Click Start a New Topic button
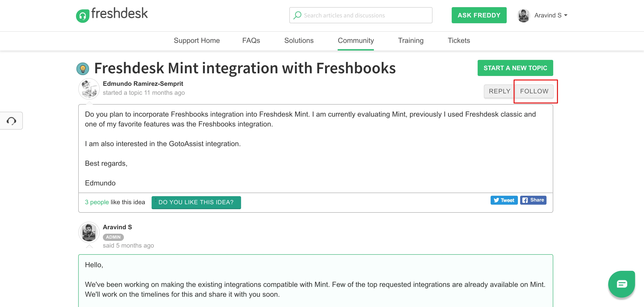The width and height of the screenshot is (644, 307). tap(515, 68)
